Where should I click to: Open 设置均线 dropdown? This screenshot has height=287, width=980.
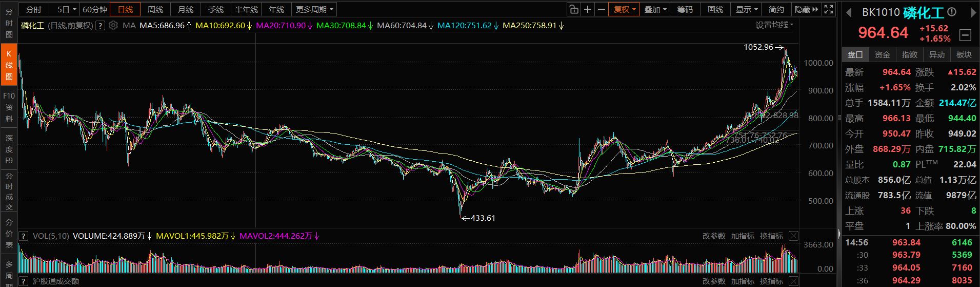pos(774,25)
